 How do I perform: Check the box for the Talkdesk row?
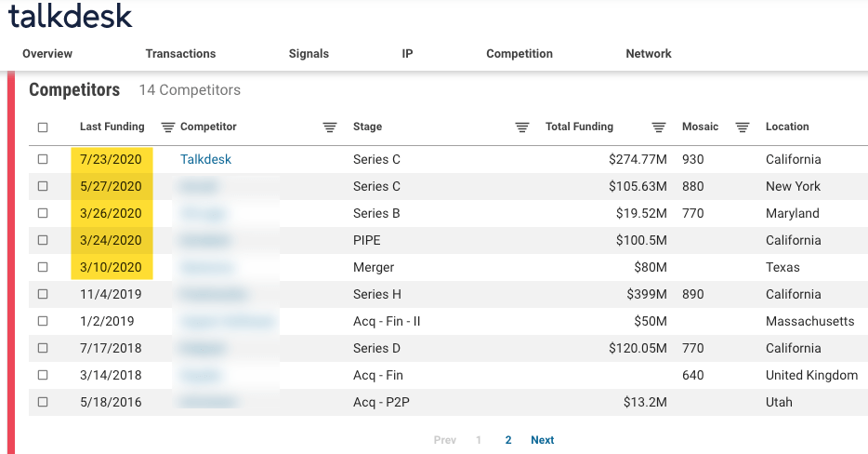43,160
